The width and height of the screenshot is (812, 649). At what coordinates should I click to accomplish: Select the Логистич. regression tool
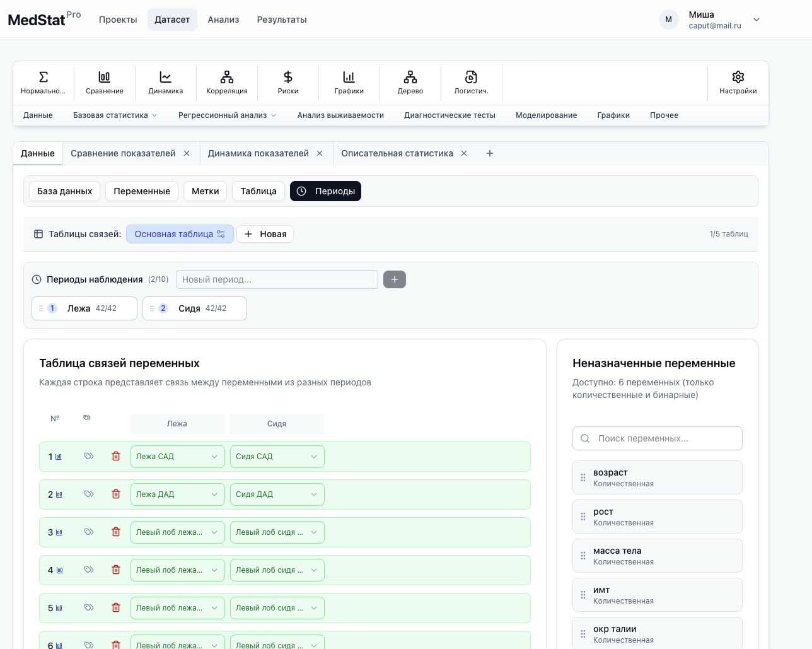[x=471, y=82]
